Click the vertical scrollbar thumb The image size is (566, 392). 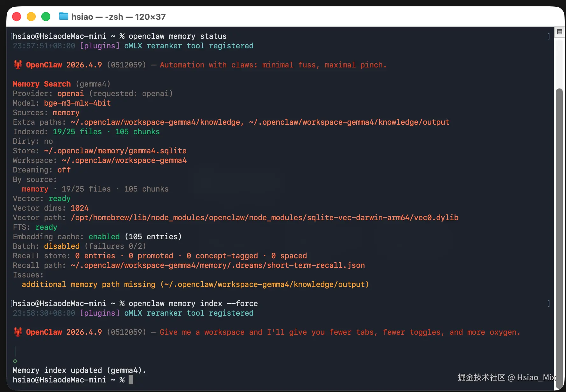tap(559, 239)
